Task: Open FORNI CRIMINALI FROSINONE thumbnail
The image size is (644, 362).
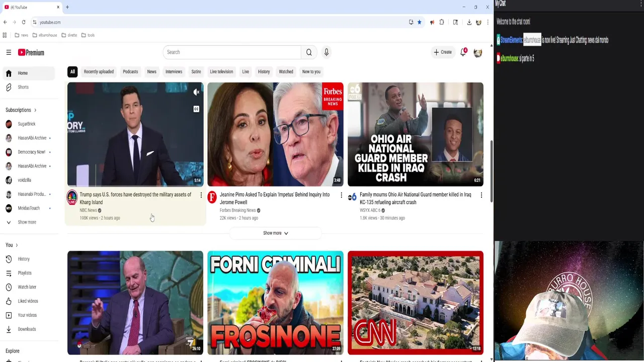Action: [x=275, y=303]
